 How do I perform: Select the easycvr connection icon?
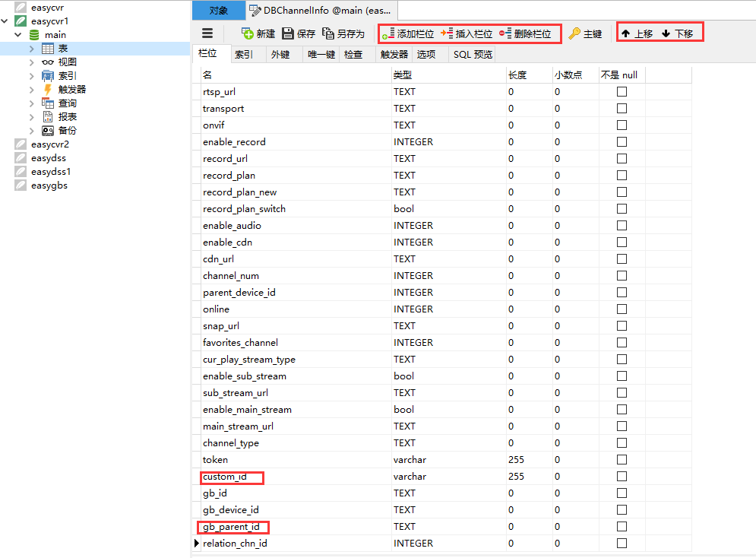[21, 8]
